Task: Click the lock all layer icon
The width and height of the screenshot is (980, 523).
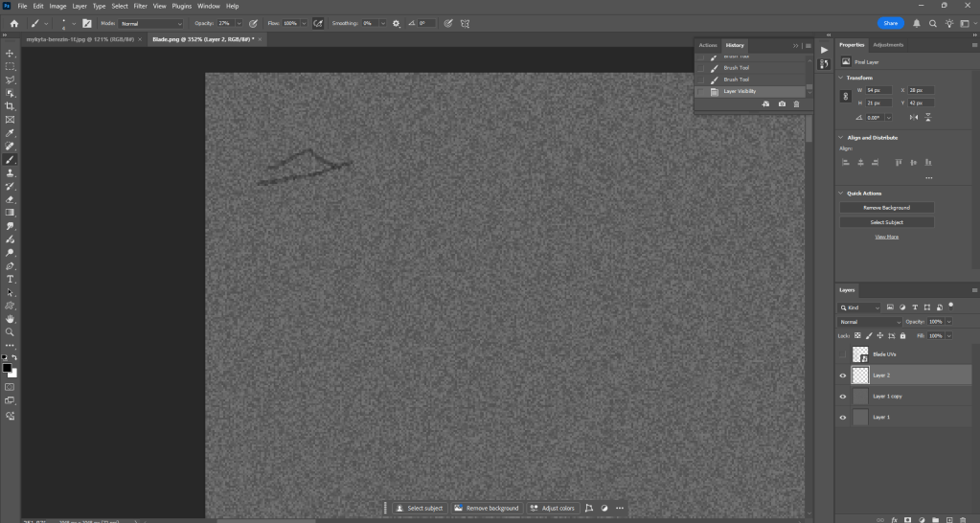Action: pos(901,336)
